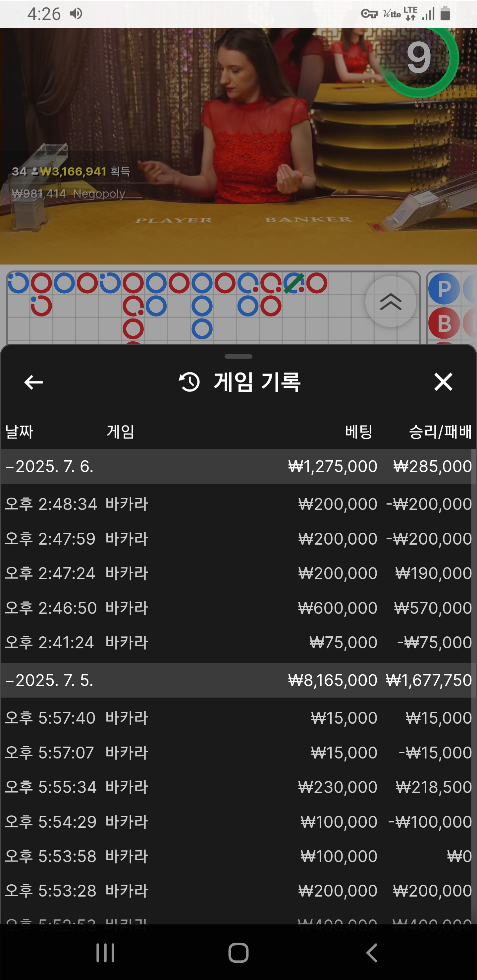Tap the ₩1,677,750 daily win total
This screenshot has width=477, height=980.
coord(429,680)
